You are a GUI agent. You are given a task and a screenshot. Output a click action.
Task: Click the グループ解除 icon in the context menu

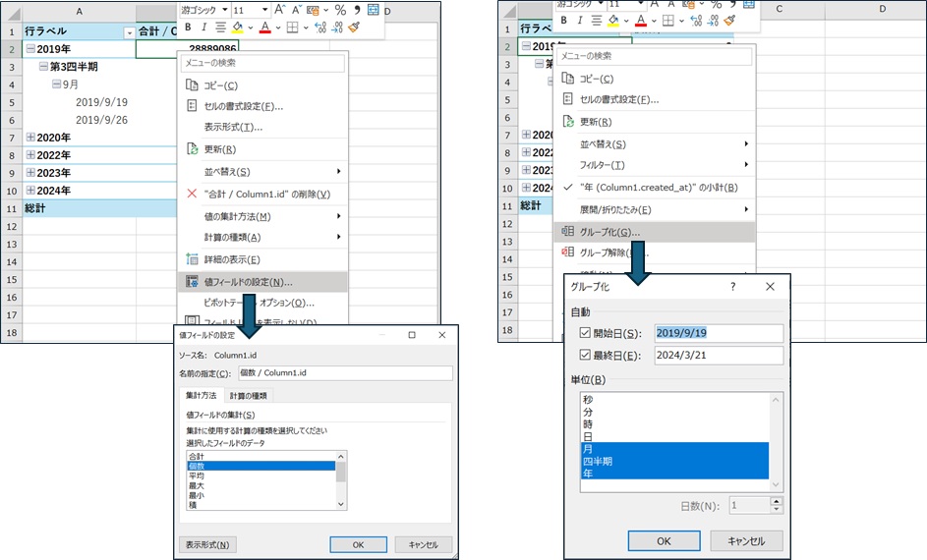coord(567,252)
